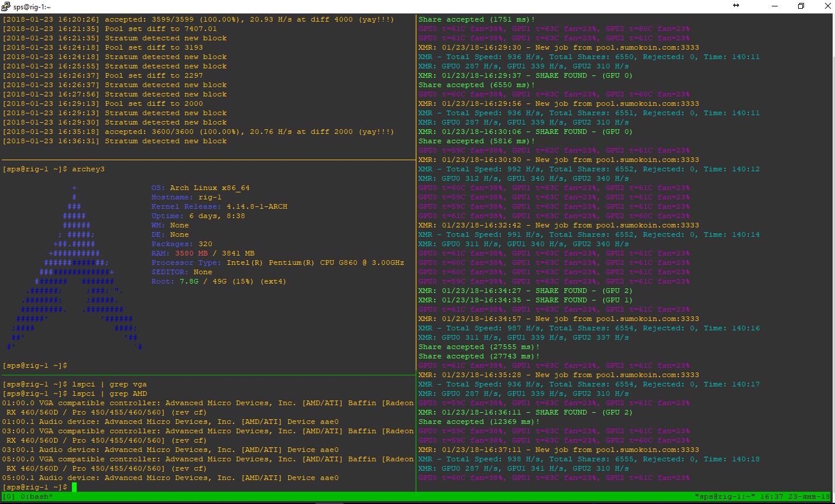Click the 16:32:42 'New job' line
This screenshot has width=835, height=504.
pos(559,225)
